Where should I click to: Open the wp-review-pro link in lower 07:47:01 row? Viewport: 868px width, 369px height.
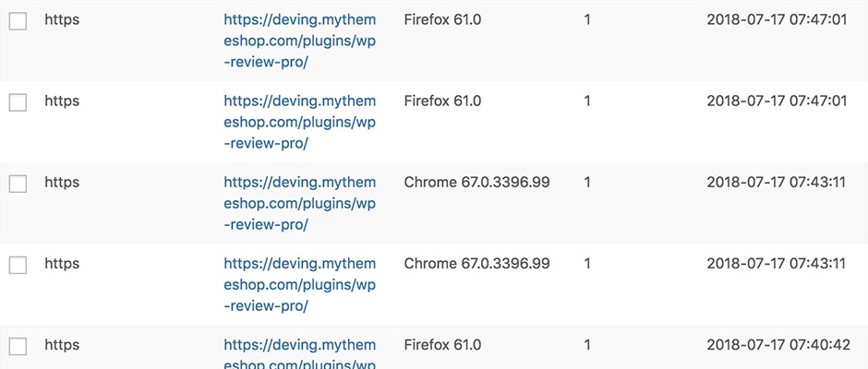tap(299, 123)
